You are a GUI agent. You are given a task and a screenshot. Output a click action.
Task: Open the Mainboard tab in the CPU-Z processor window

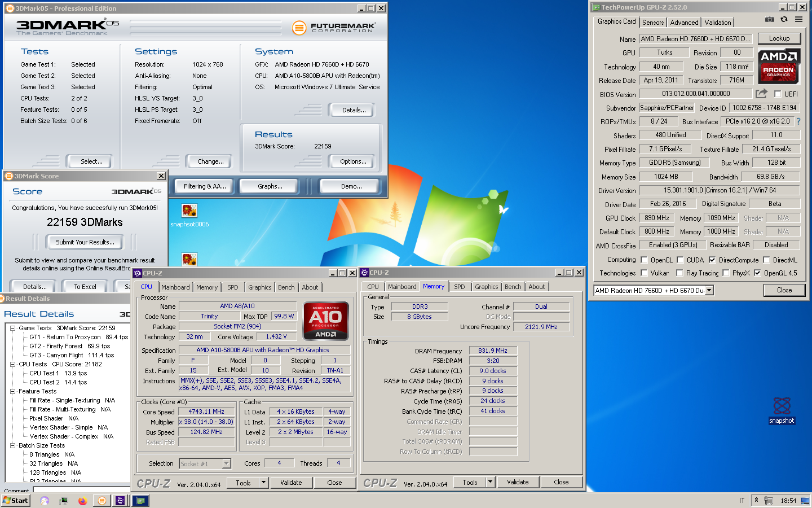[175, 287]
